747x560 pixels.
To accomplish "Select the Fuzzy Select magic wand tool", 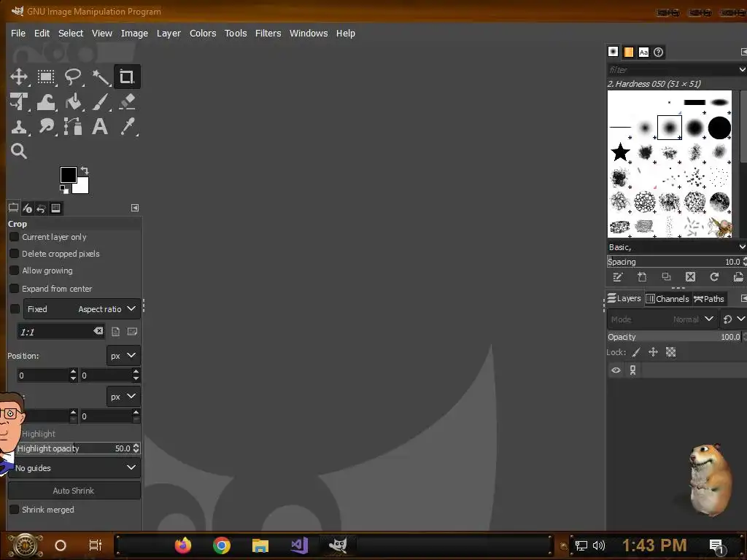I will [101, 77].
